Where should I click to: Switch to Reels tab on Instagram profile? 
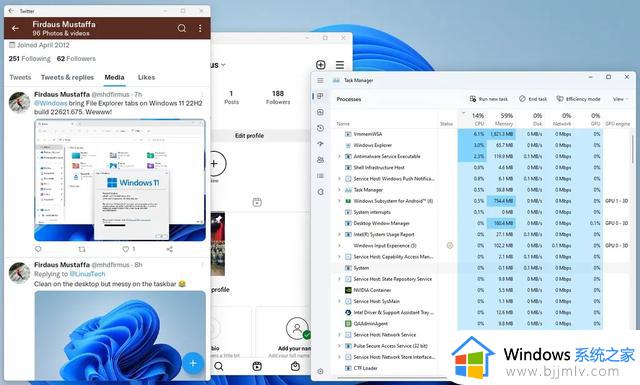click(257, 202)
